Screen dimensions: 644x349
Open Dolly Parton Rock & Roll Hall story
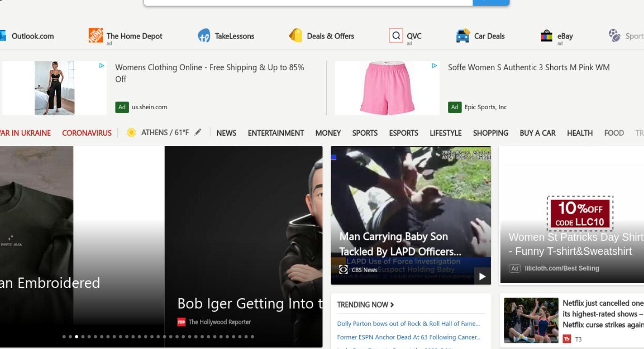click(408, 324)
